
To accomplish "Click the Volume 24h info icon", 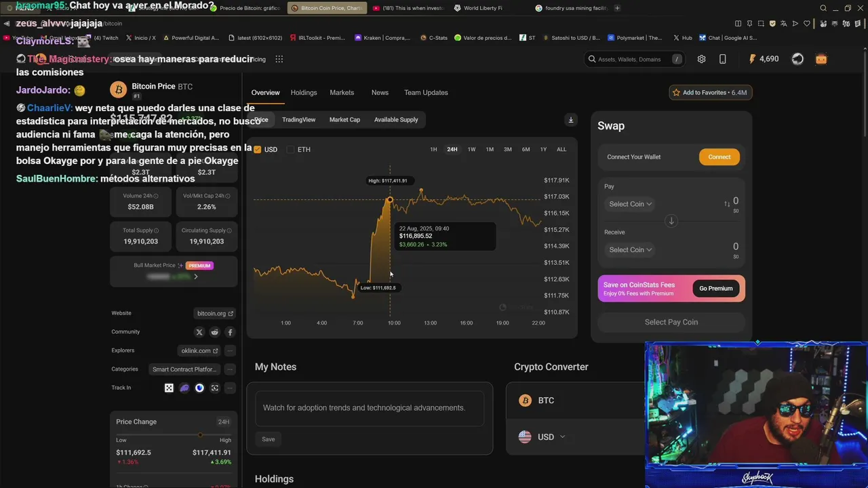I will point(156,196).
